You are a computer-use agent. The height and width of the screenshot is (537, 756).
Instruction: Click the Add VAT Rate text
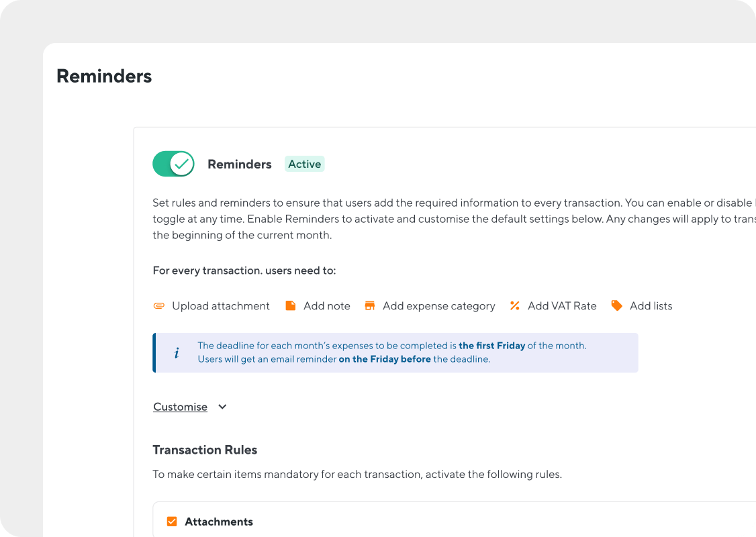(562, 306)
